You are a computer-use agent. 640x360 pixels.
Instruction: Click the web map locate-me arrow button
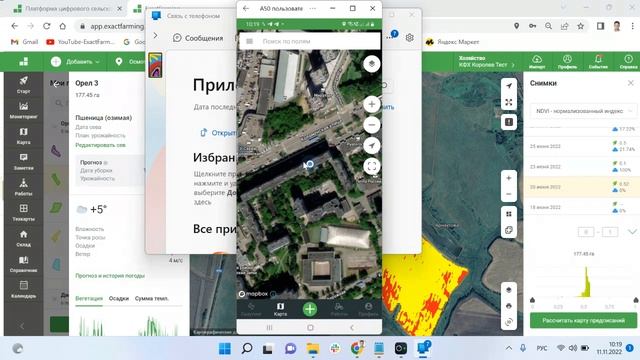click(509, 86)
